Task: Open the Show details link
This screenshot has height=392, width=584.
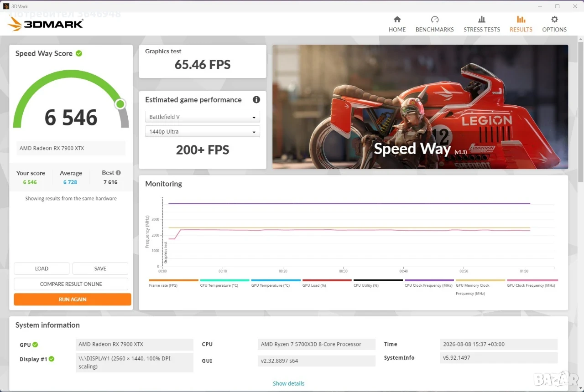Action: (289, 383)
